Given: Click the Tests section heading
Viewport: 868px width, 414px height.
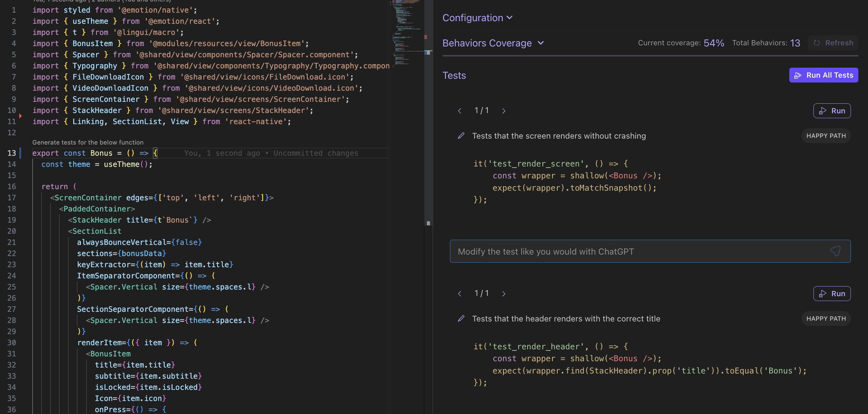Looking at the screenshot, I should [454, 75].
